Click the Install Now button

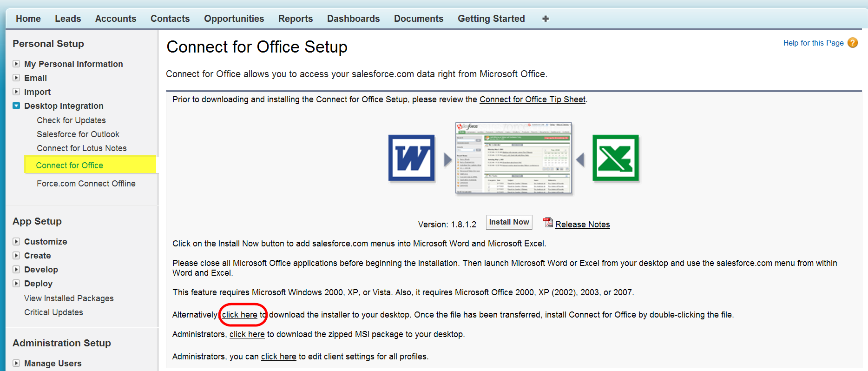(x=509, y=222)
